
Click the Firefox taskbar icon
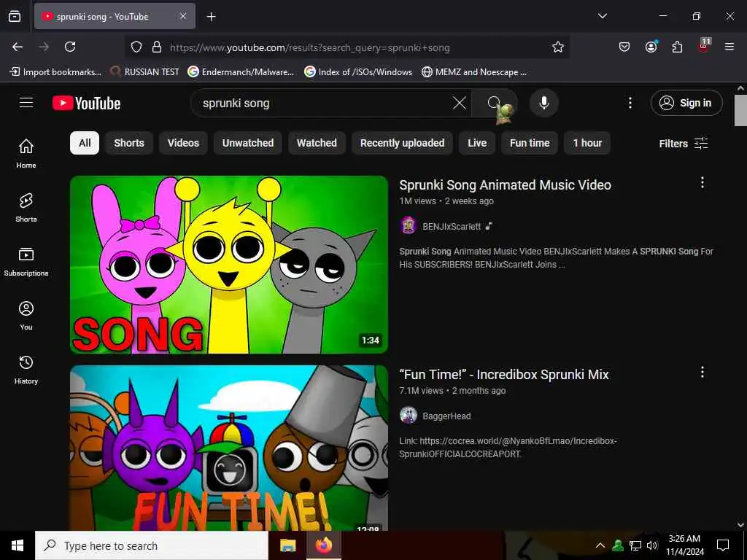point(323,545)
